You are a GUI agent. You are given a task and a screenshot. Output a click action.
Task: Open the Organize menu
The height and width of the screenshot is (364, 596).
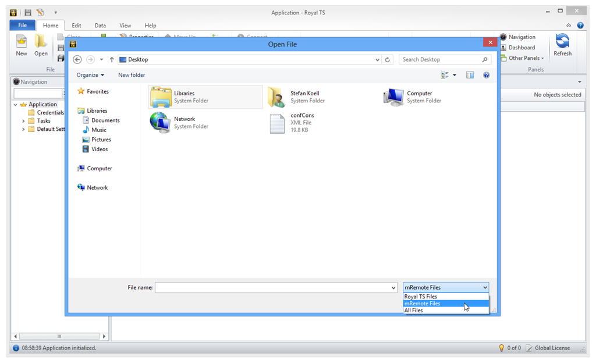pyautogui.click(x=90, y=75)
